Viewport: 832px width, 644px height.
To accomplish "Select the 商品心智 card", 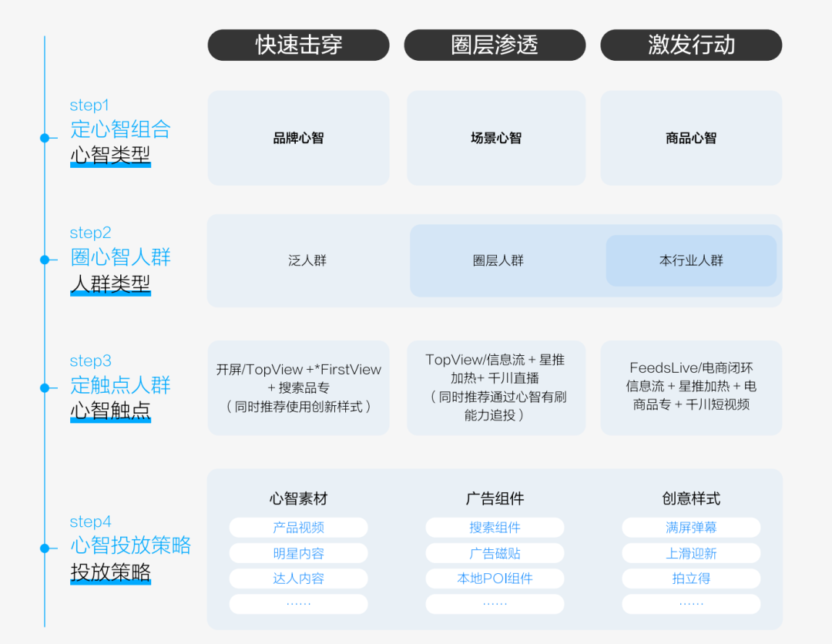I will tap(691, 139).
